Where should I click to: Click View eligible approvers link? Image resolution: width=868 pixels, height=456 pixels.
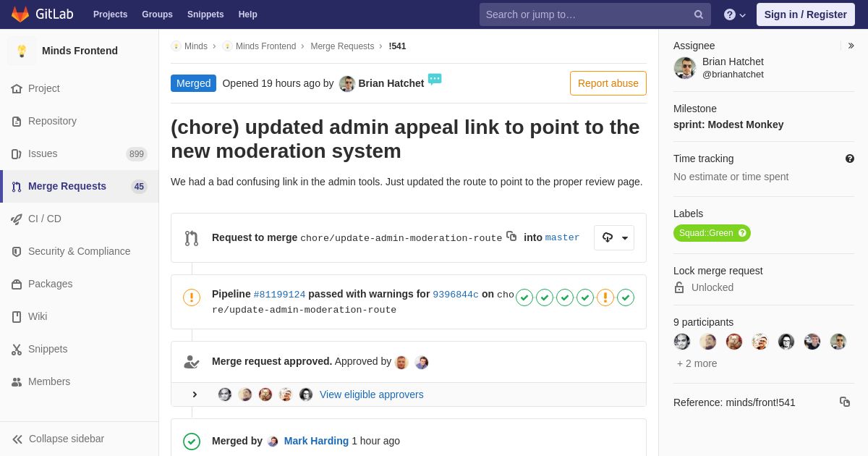coord(372,394)
